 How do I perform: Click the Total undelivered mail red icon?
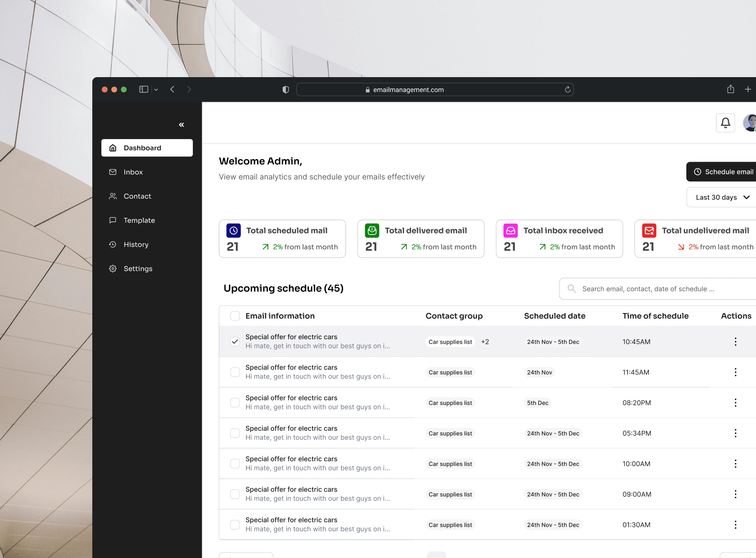coord(649,231)
